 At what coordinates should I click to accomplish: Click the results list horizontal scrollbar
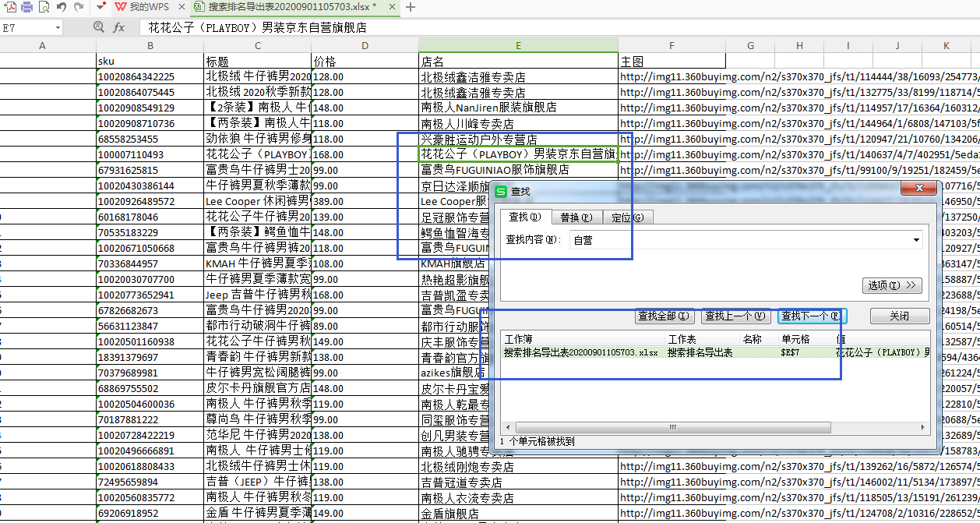(x=716, y=427)
